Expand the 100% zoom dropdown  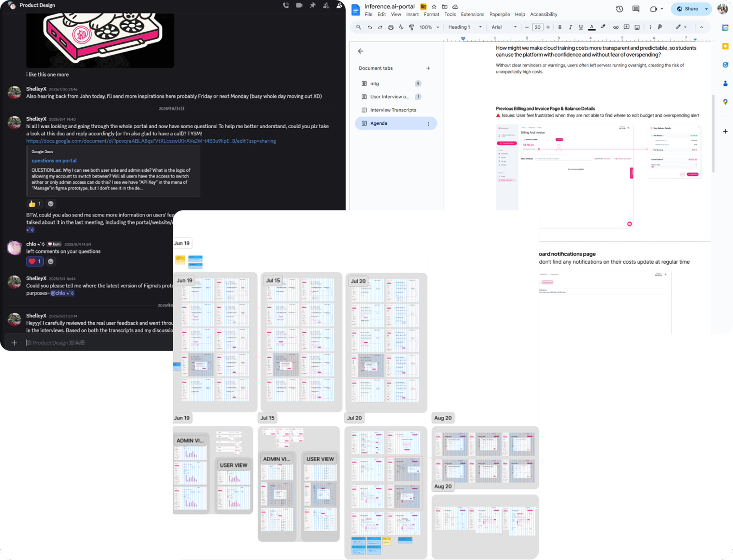click(429, 27)
